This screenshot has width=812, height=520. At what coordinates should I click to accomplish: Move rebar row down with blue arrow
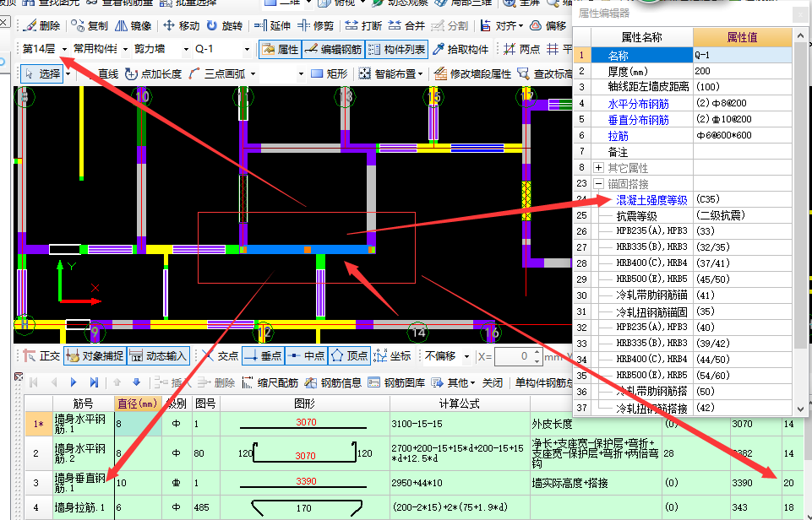point(137,383)
